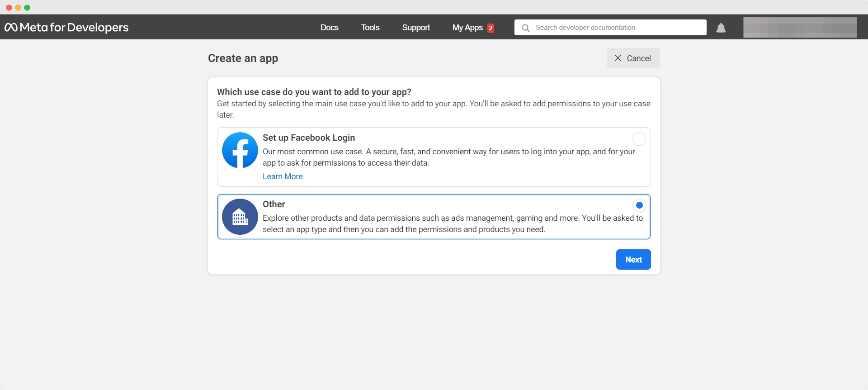The width and height of the screenshot is (868, 390).
Task: Click the My Apps notification badge
Action: 491,28
